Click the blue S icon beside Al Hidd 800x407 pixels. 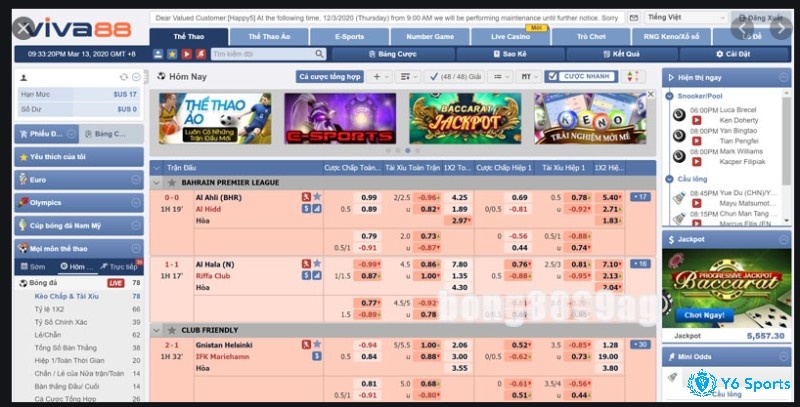point(306,208)
